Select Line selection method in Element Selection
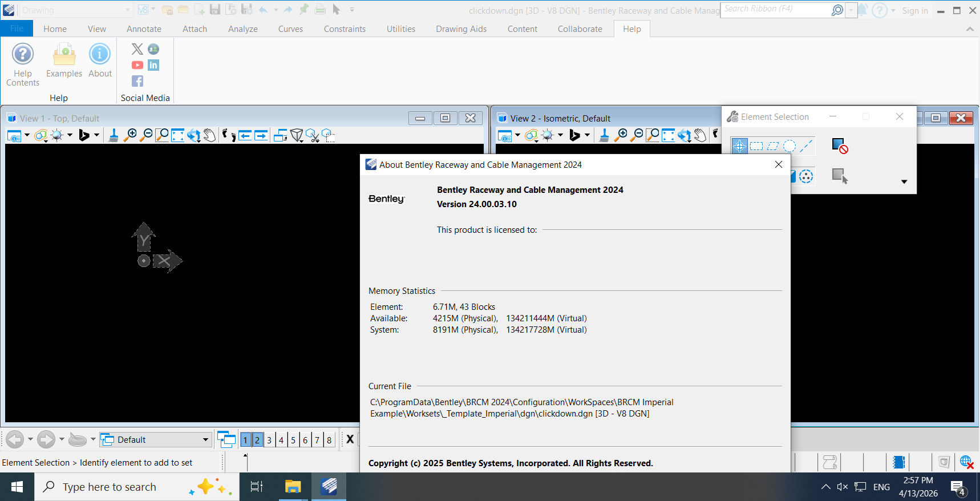 click(x=806, y=146)
